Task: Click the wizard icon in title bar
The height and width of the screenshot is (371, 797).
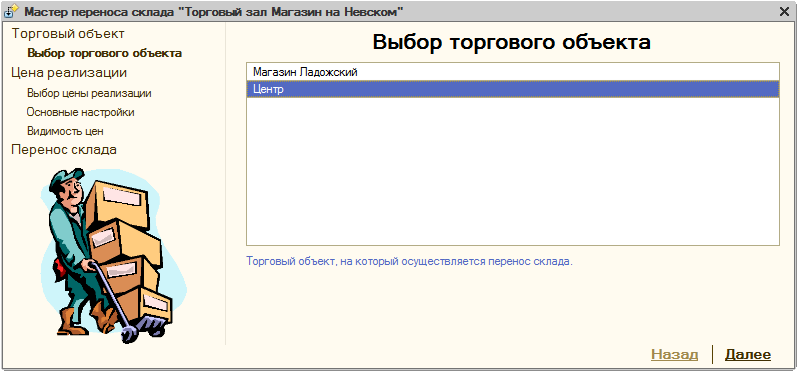Action: (x=11, y=12)
